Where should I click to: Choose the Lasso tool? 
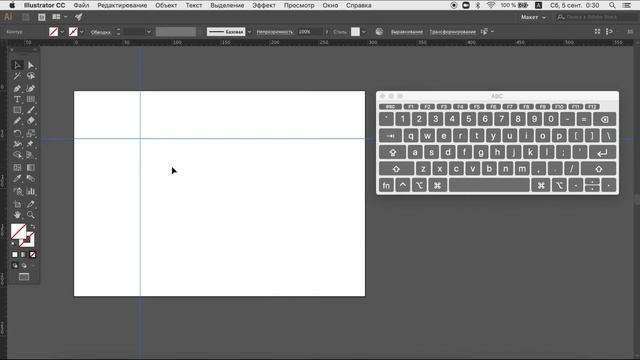tap(31, 76)
